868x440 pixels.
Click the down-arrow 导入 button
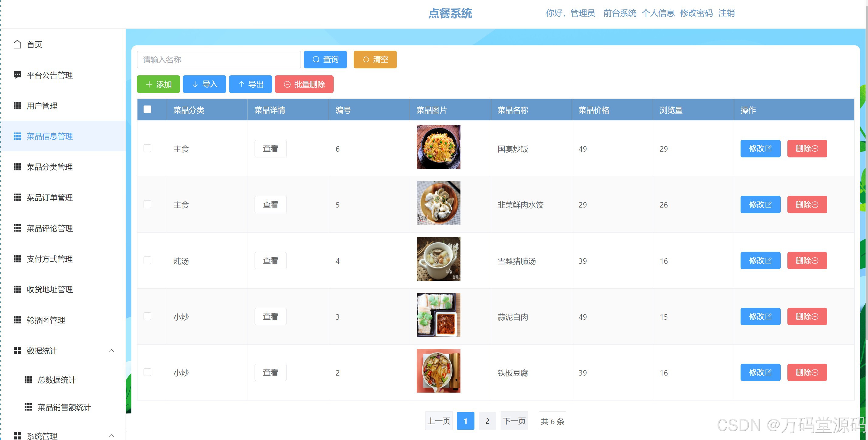click(x=204, y=84)
